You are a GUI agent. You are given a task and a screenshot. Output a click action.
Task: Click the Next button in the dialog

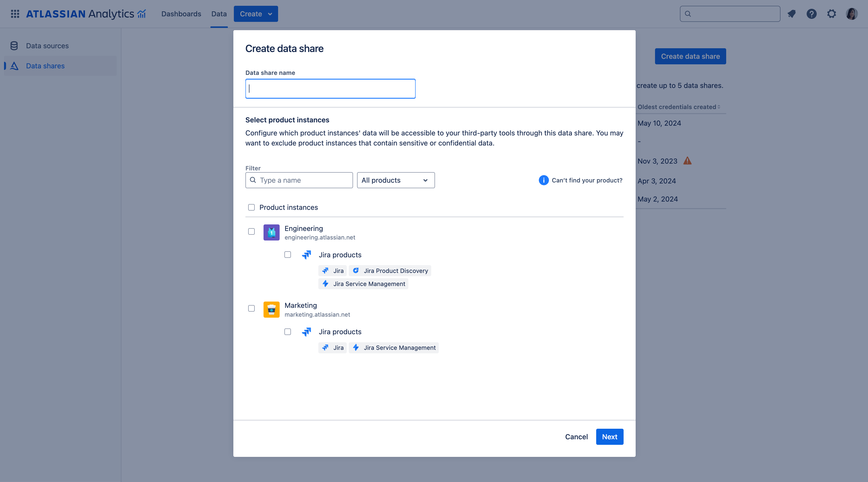coord(610,437)
